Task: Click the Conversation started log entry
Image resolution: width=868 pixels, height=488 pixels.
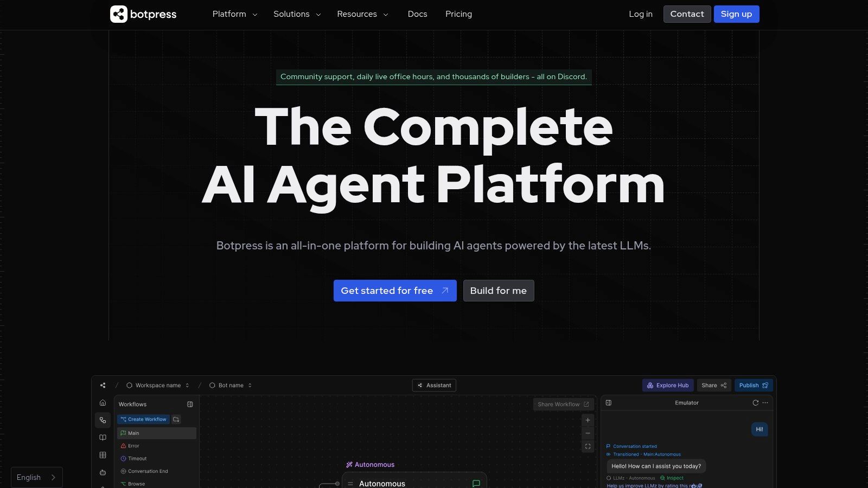Action: point(631,446)
